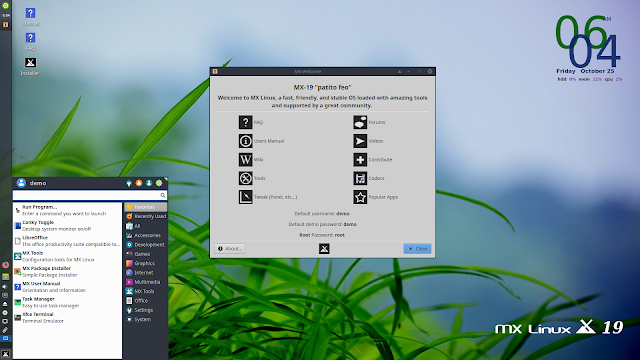Open settings icon in menu header
The width and height of the screenshot is (640, 360).
[129, 183]
